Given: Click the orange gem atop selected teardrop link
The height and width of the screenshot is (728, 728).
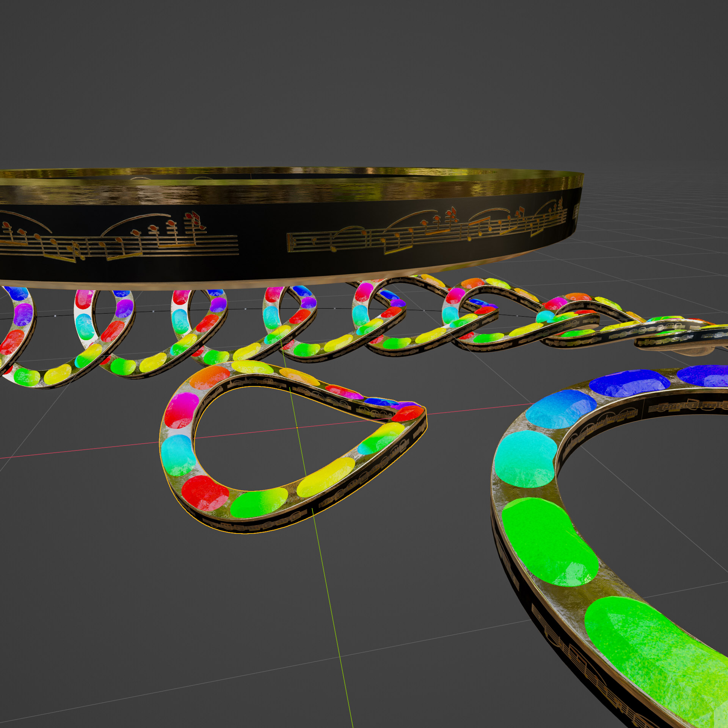Looking at the screenshot, I should 210,377.
